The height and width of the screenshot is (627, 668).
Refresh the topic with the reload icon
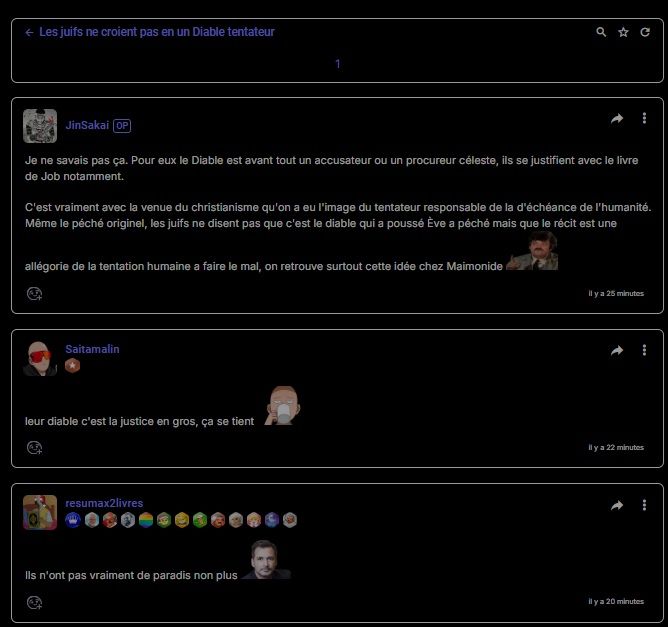[645, 32]
